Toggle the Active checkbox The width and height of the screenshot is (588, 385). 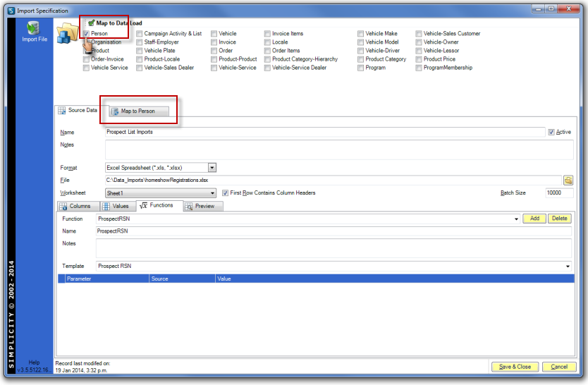tap(551, 132)
